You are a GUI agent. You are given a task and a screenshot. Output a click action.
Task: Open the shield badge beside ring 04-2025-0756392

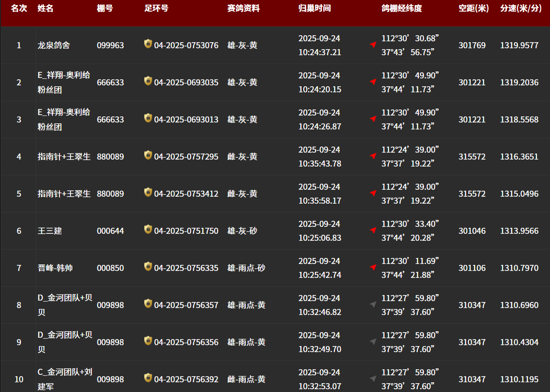pyautogui.click(x=148, y=378)
